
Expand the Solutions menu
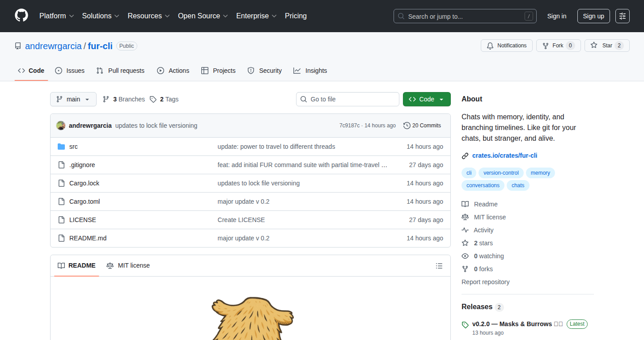(101, 16)
